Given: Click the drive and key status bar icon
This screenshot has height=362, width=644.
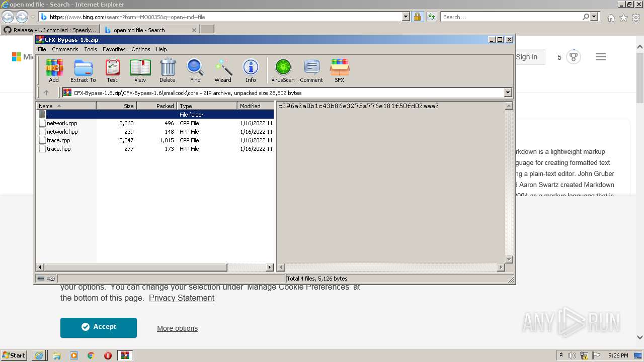Looking at the screenshot, I should coord(46,278).
